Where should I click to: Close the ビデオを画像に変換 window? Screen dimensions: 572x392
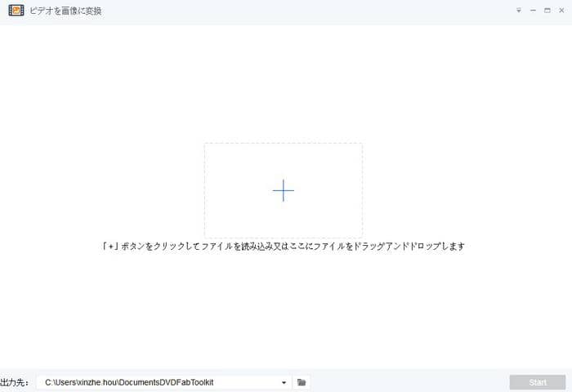coord(561,11)
